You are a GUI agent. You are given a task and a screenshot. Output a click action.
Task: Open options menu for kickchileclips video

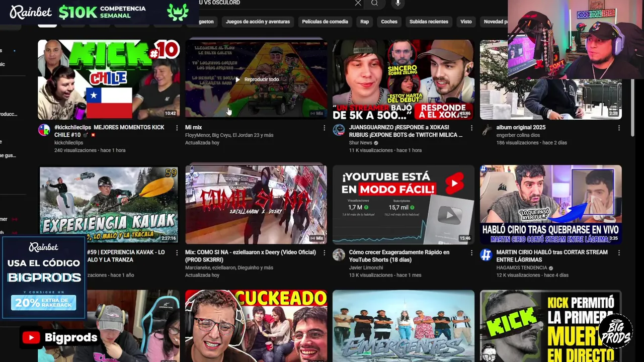click(x=177, y=128)
